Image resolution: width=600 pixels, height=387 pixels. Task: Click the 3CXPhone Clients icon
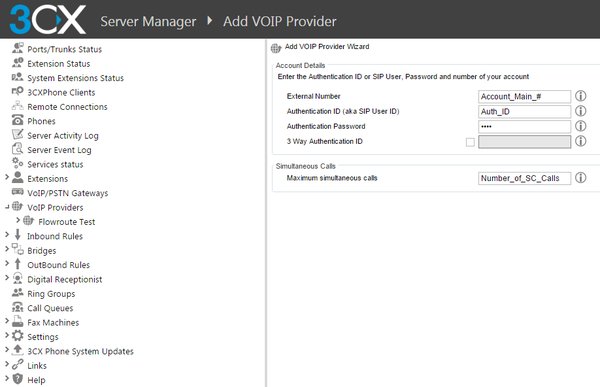(x=18, y=91)
